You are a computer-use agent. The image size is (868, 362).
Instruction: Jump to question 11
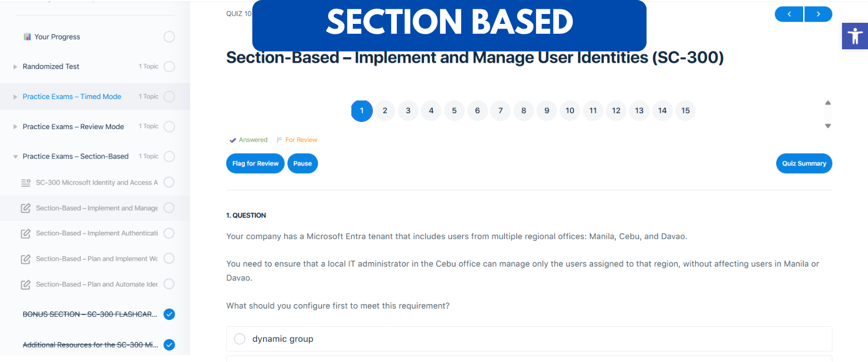593,110
